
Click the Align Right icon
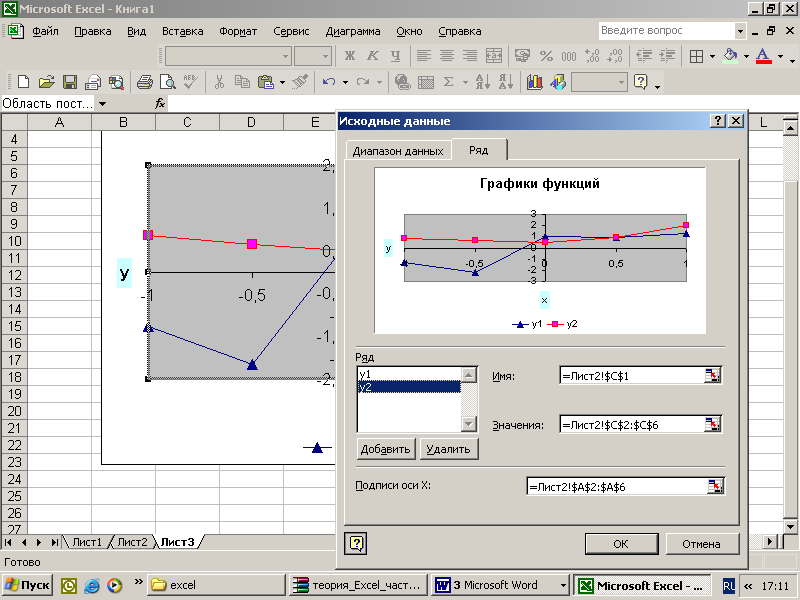[470, 56]
